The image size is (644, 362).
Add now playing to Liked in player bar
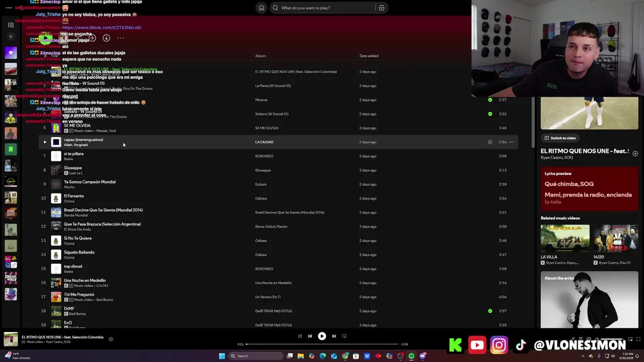tap(111, 339)
